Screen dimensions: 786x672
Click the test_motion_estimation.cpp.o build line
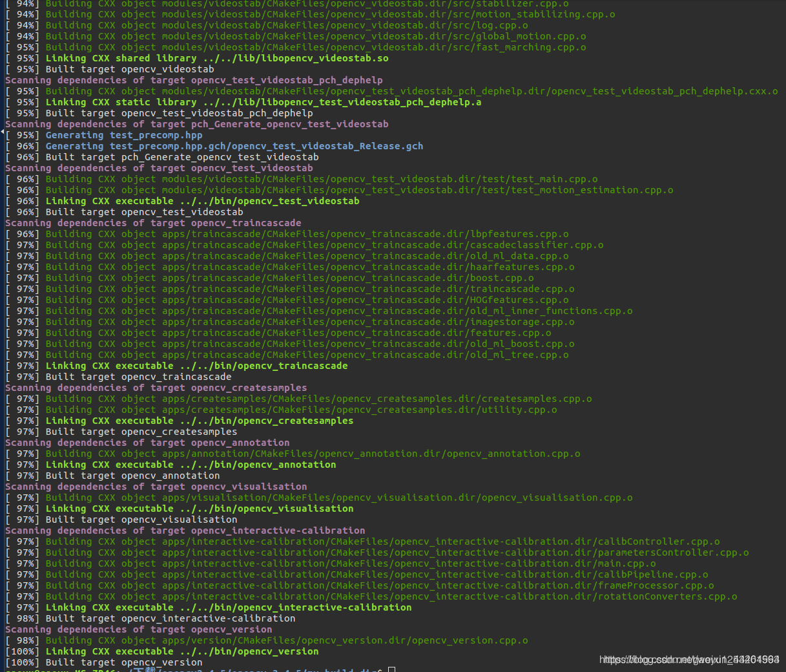[339, 190]
